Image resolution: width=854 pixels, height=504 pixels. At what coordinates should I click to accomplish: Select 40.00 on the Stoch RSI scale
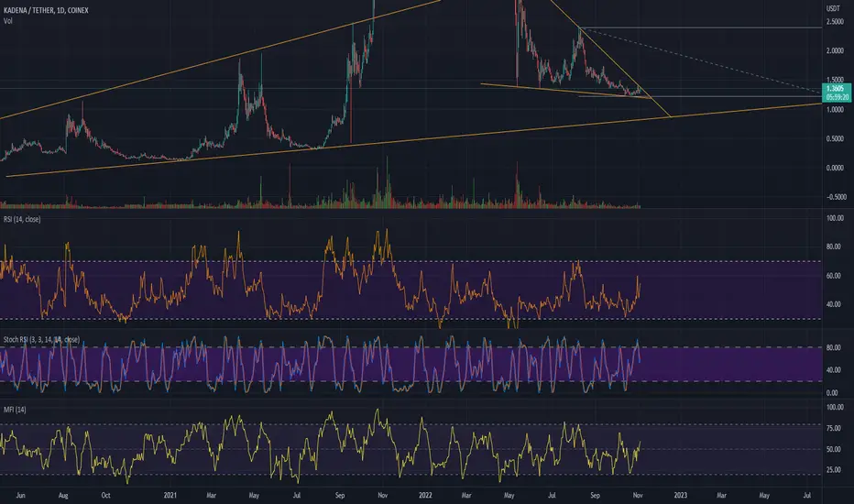tap(833, 370)
